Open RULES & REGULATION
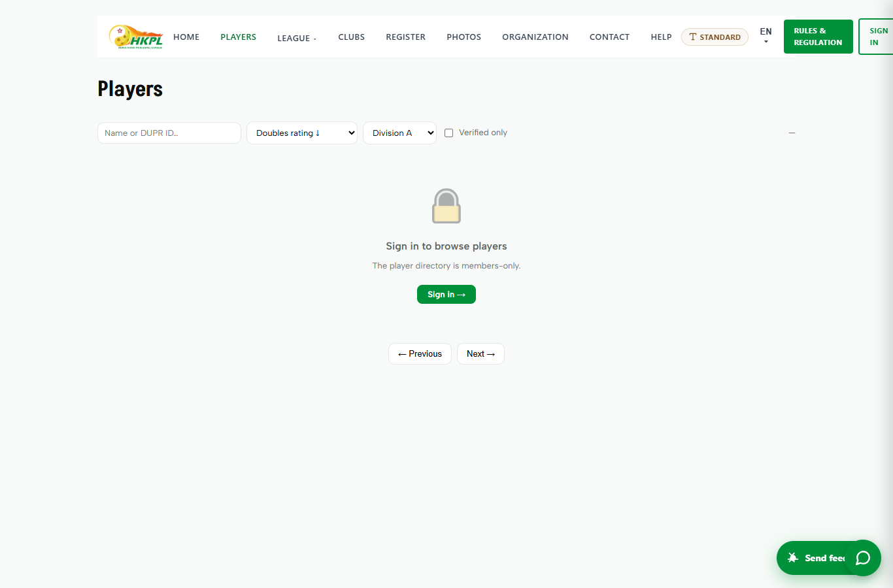 [818, 37]
